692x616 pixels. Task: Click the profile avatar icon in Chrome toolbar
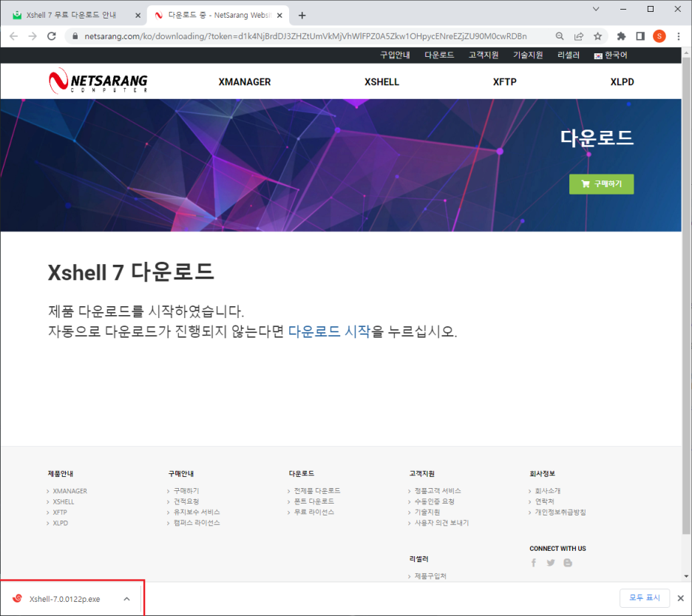(659, 35)
